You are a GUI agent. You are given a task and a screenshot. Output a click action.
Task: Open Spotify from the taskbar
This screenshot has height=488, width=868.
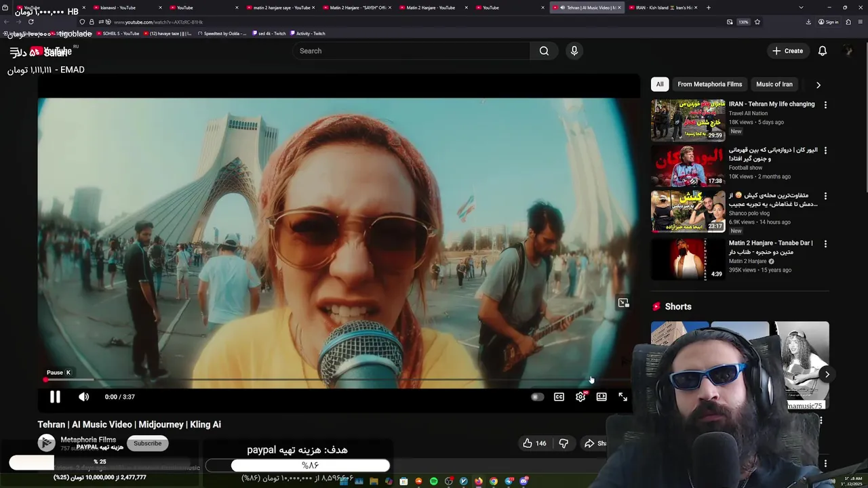click(434, 481)
